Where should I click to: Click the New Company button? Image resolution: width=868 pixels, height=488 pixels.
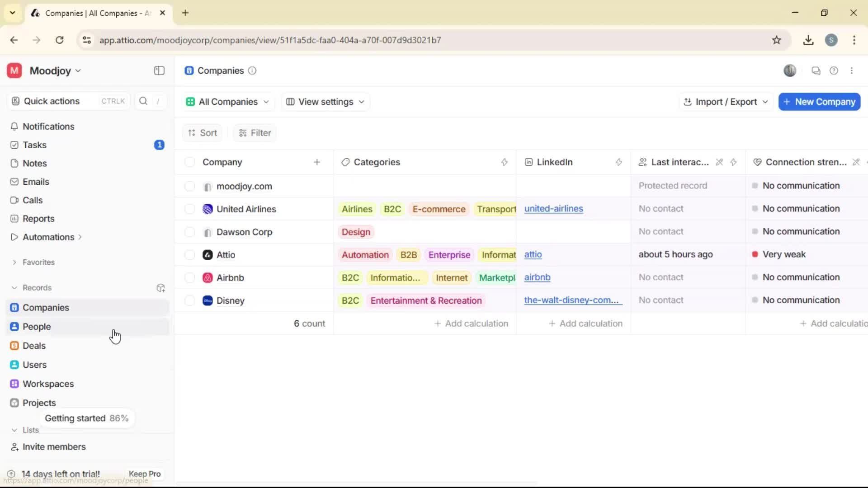[x=819, y=102]
